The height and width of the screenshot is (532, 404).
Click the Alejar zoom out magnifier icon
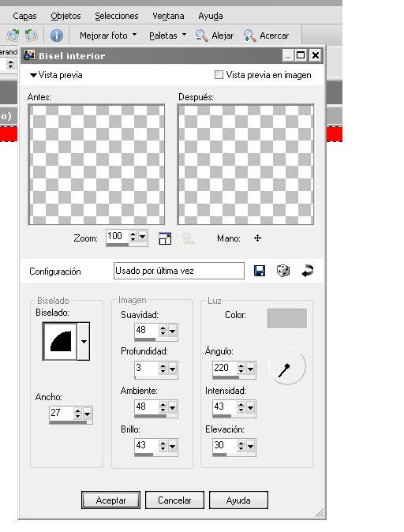(202, 36)
